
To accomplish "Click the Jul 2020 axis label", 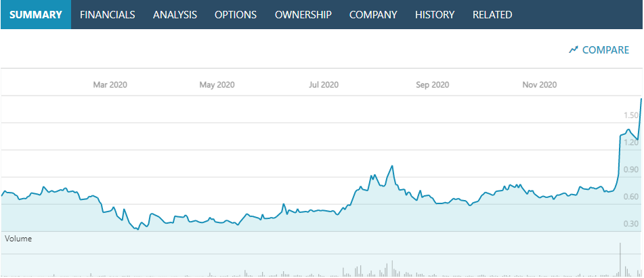I will [324, 85].
